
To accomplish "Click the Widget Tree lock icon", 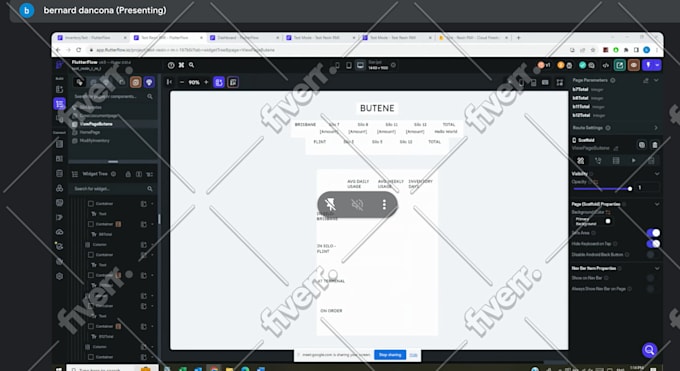I will 128,174.
